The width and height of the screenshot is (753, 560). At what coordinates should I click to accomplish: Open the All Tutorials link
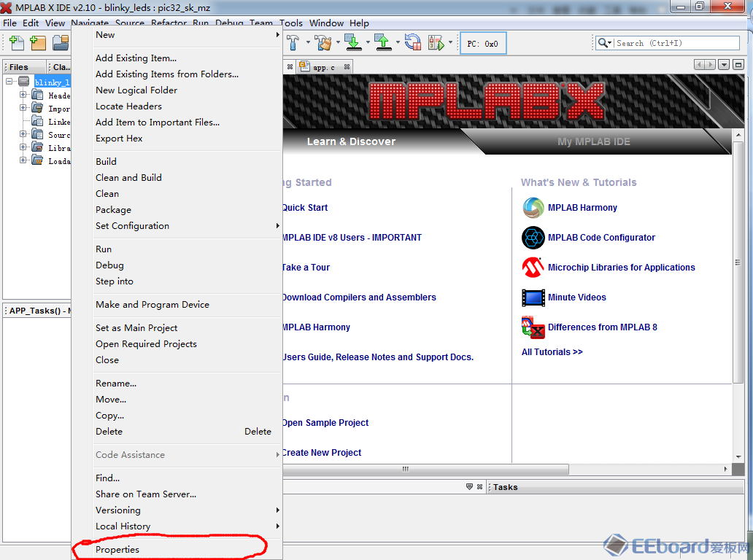552,351
